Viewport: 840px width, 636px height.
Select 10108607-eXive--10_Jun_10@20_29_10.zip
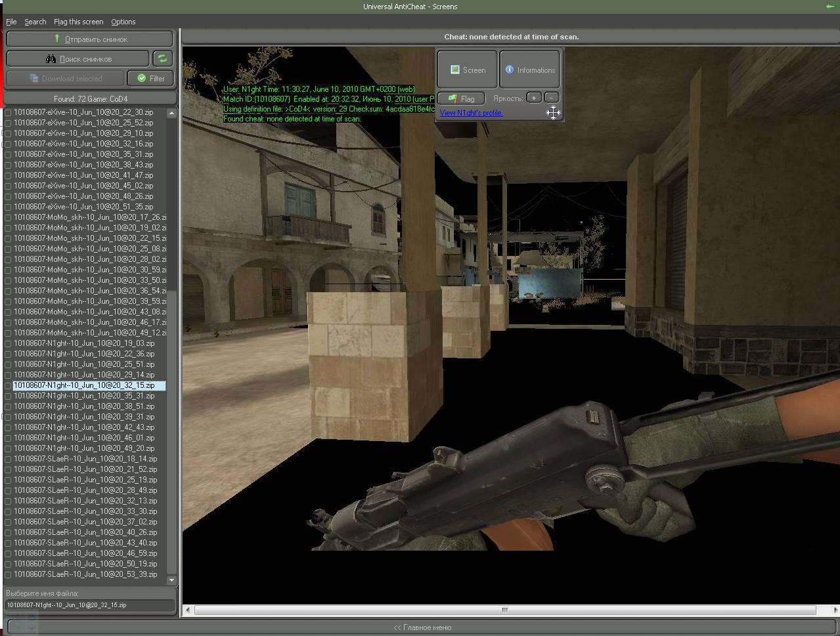[83, 133]
